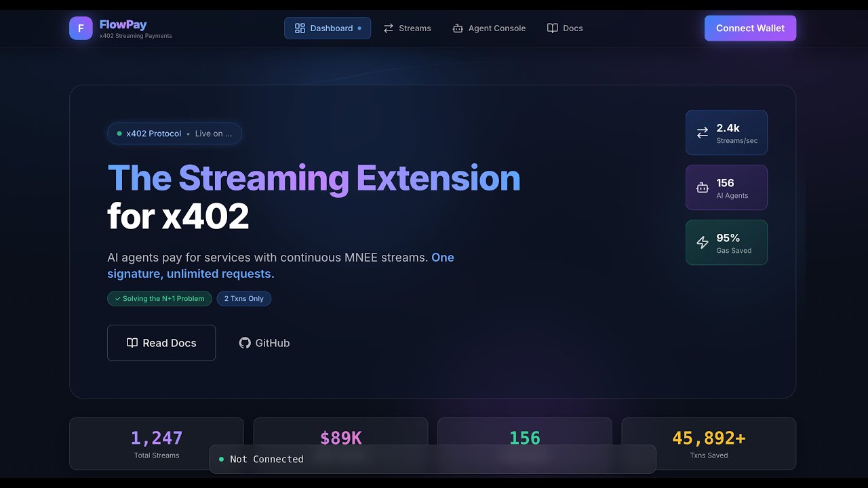The height and width of the screenshot is (488, 868).
Task: Click the $89K value
Action: [x=341, y=438]
